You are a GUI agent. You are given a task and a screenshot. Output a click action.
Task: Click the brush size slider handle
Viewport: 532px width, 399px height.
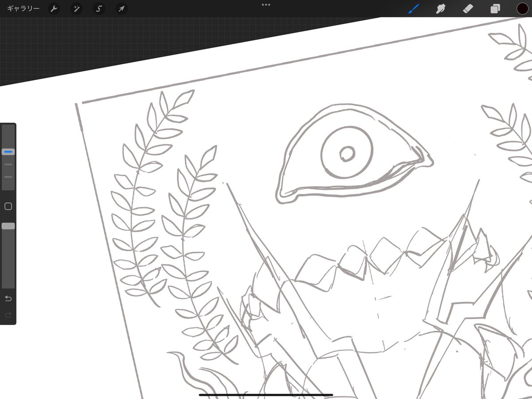(8, 152)
